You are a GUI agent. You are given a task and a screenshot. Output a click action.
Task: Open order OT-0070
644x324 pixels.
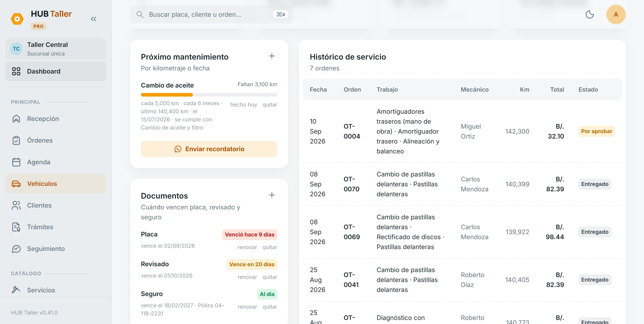tap(352, 184)
